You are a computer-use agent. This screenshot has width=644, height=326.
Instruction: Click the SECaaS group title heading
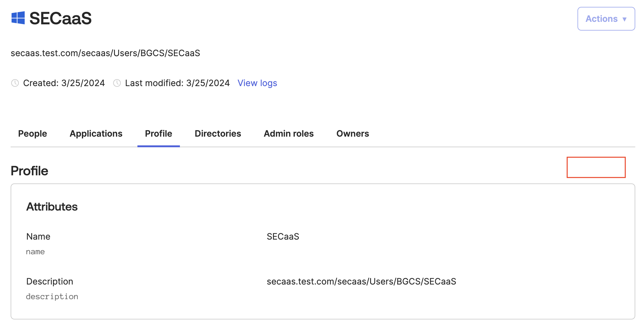60,18
